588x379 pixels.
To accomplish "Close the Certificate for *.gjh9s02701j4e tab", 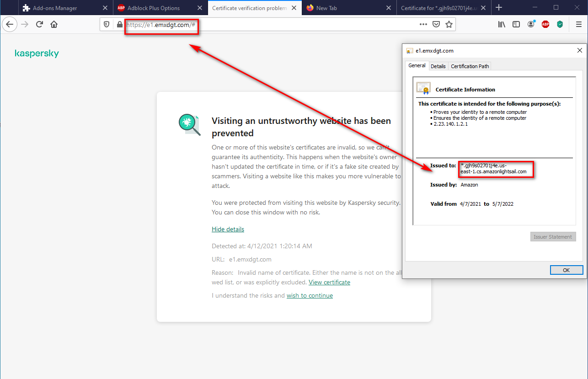I will (x=483, y=8).
